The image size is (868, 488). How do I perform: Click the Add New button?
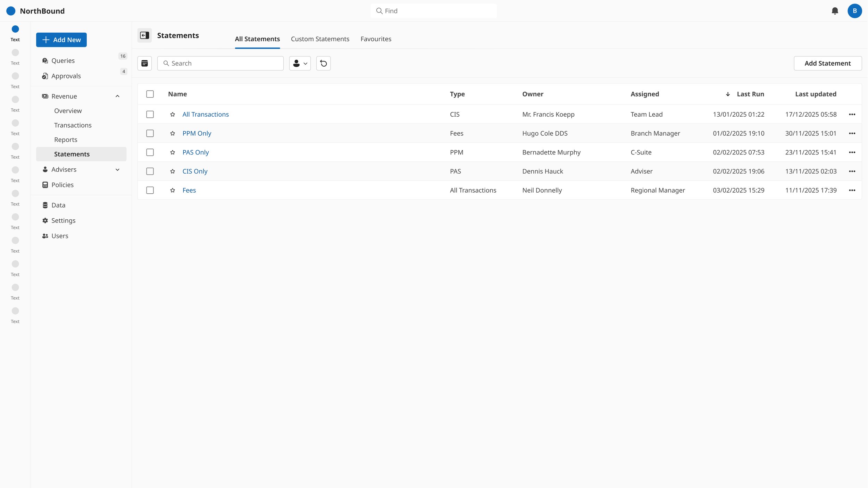coord(61,40)
